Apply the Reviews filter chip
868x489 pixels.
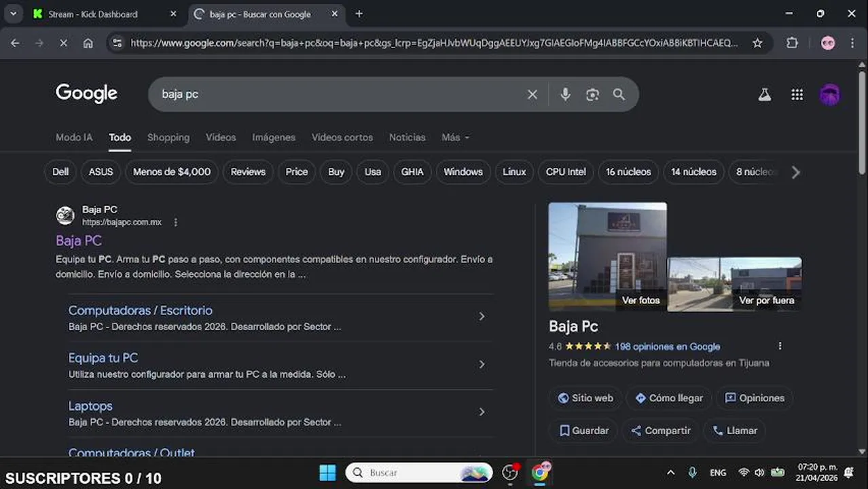tap(248, 172)
